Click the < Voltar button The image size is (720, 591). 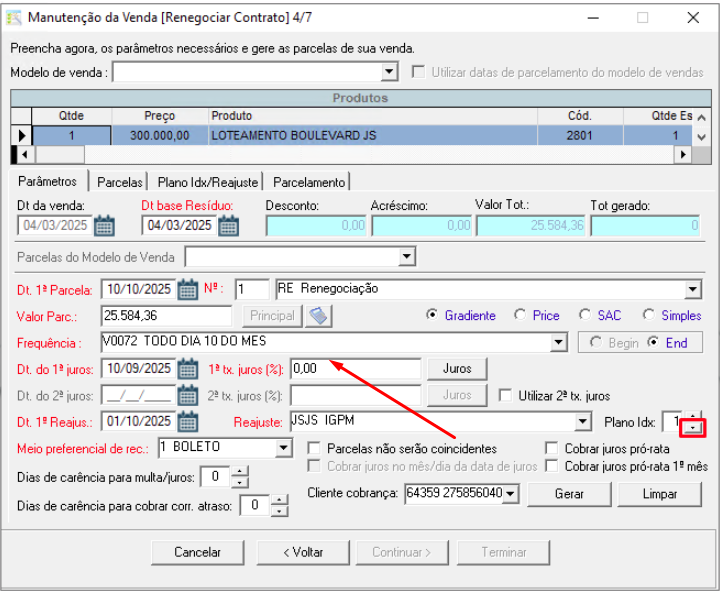point(302,552)
